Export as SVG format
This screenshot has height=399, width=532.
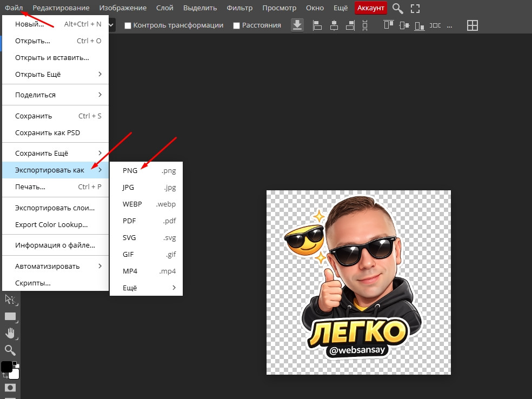pos(146,237)
